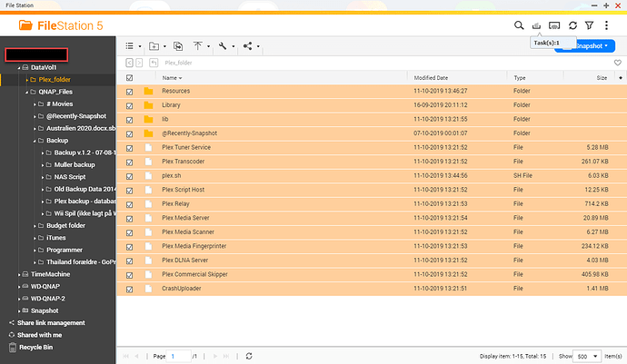Click the create folder icon

coord(154,46)
